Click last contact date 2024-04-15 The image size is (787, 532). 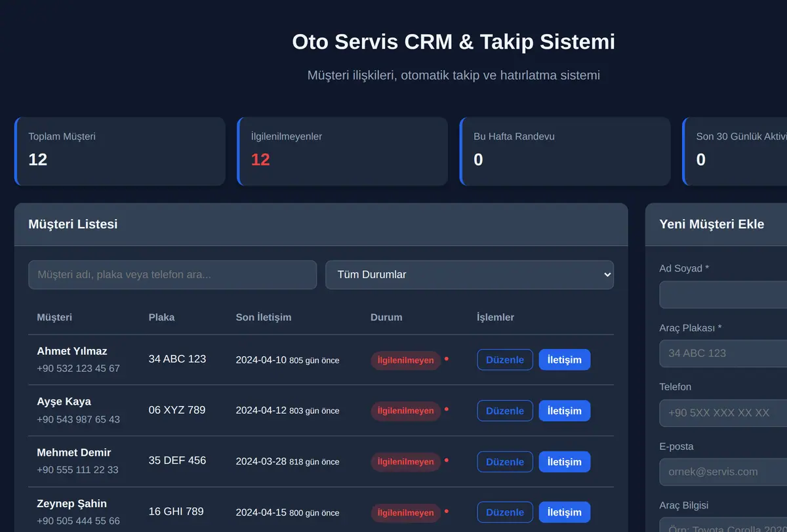[261, 512]
